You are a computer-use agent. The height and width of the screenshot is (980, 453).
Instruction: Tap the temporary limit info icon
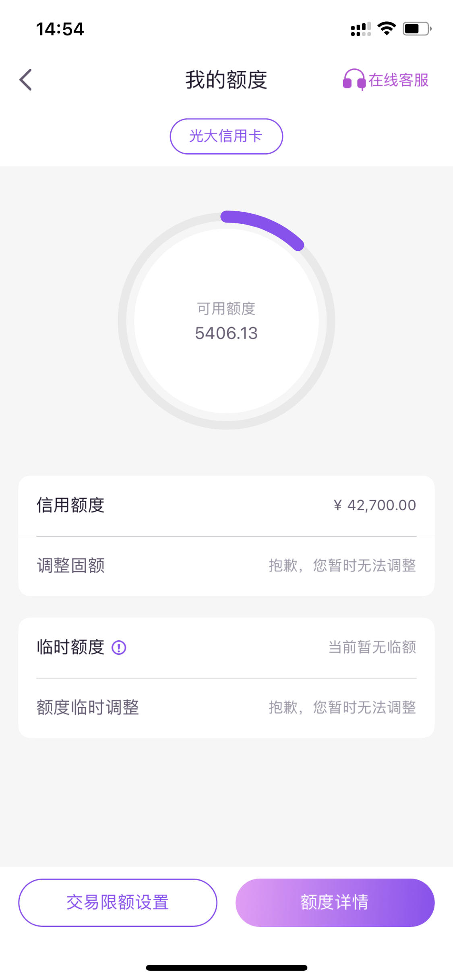pos(119,648)
